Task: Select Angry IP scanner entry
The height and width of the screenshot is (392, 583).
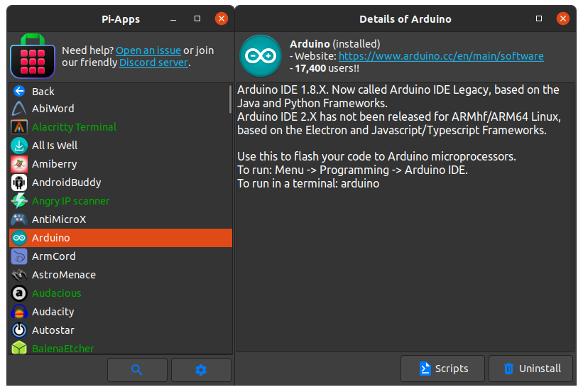Action: click(71, 201)
